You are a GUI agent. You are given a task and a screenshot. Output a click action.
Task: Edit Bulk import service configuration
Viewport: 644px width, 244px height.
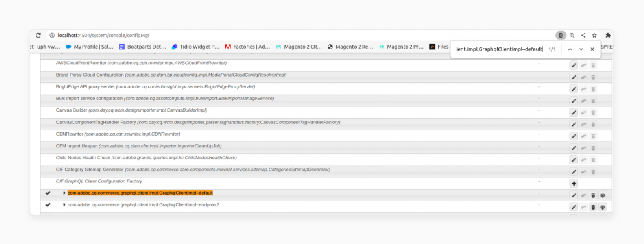point(574,101)
